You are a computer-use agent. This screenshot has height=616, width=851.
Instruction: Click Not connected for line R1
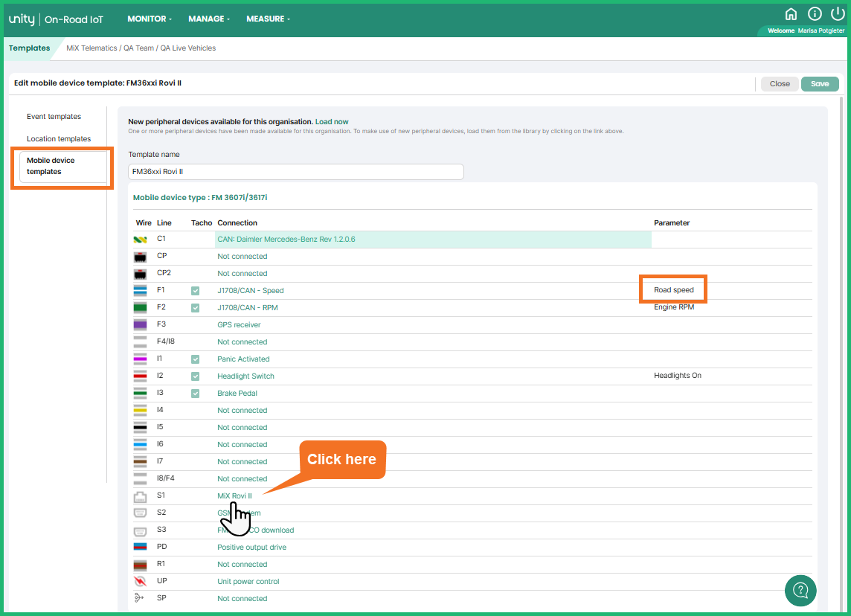click(x=242, y=565)
